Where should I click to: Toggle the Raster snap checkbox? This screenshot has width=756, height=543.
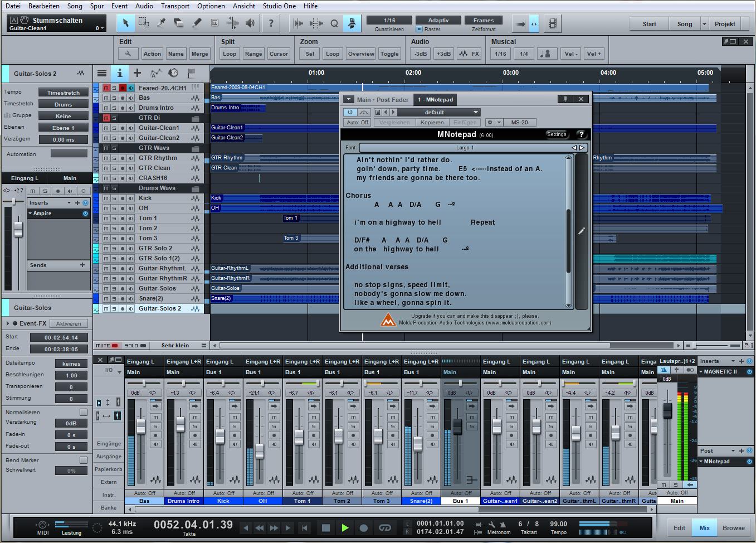(419, 29)
